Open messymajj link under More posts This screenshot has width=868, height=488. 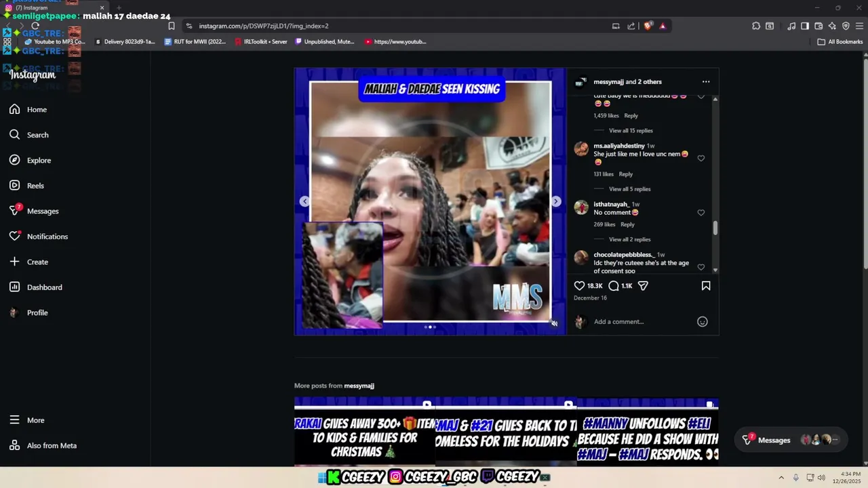[x=359, y=386]
